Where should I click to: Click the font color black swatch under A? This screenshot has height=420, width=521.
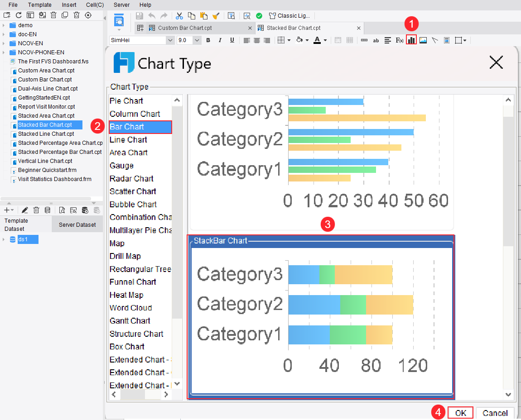pyautogui.click(x=317, y=43)
